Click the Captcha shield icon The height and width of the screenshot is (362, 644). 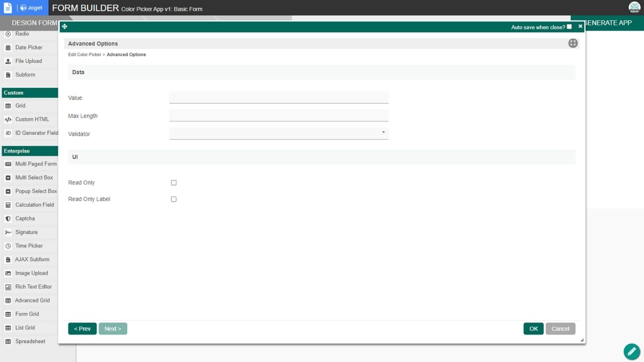(x=8, y=219)
